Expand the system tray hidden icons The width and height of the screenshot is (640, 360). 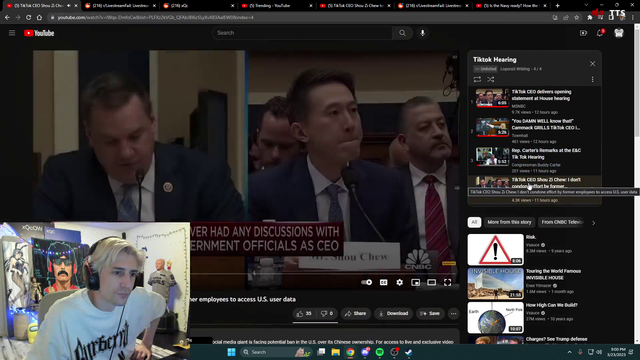(x=569, y=352)
